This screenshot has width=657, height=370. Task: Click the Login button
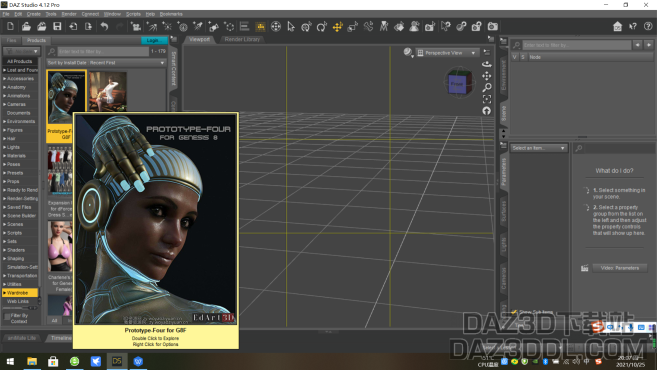pos(153,40)
